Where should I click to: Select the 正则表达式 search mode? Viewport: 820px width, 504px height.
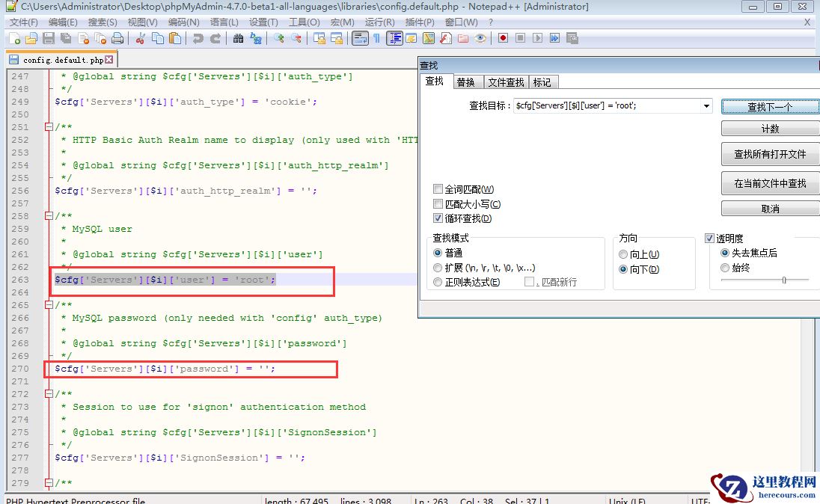(438, 282)
